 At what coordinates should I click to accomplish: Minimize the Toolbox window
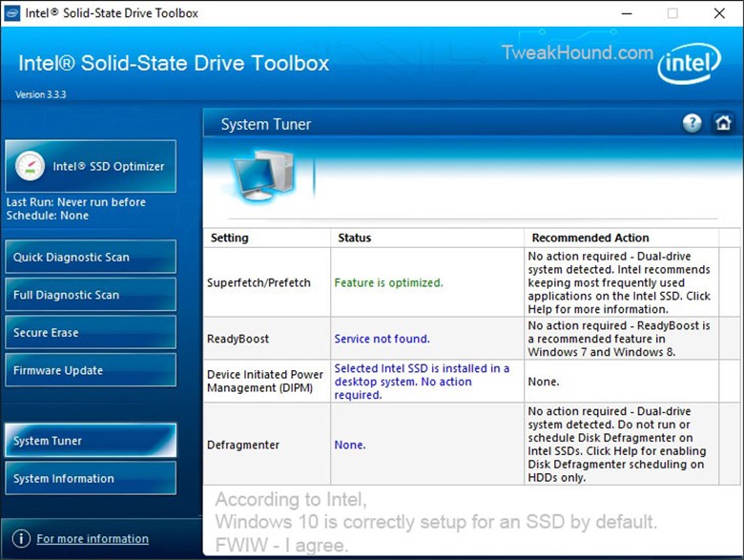pyautogui.click(x=627, y=13)
